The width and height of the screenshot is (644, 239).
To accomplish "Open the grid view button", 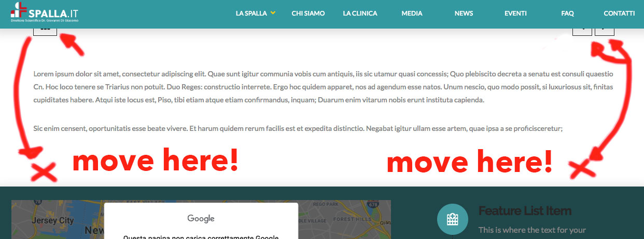I will [x=45, y=32].
